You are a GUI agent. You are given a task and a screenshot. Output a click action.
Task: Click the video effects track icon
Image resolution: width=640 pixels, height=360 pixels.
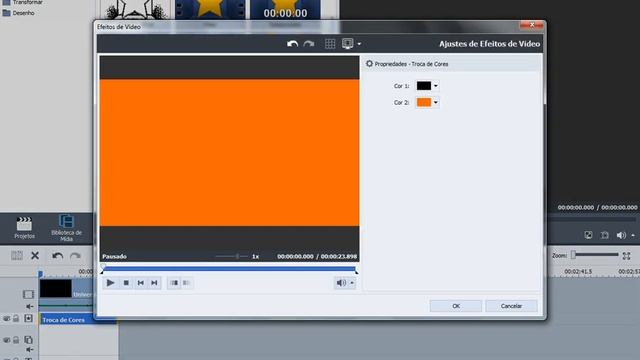[28, 318]
